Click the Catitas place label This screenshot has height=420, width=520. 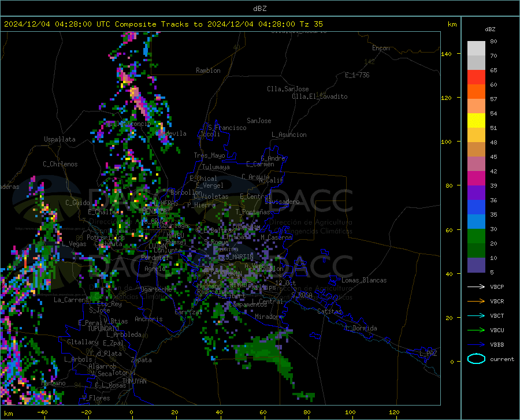(329, 311)
